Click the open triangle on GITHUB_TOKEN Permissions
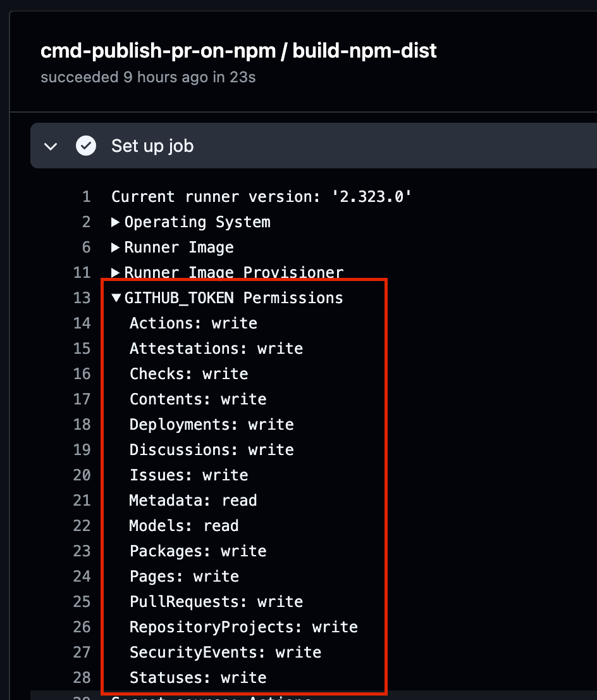This screenshot has width=597, height=700. [x=116, y=297]
